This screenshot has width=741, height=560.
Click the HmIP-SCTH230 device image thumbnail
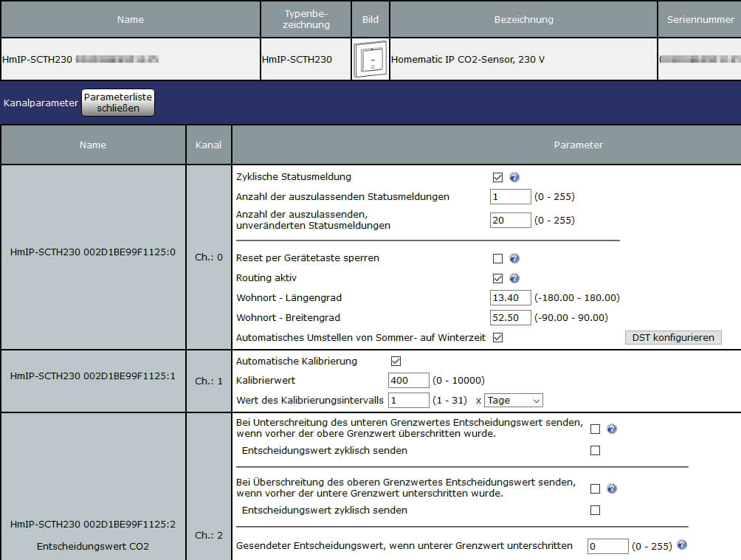click(370, 60)
